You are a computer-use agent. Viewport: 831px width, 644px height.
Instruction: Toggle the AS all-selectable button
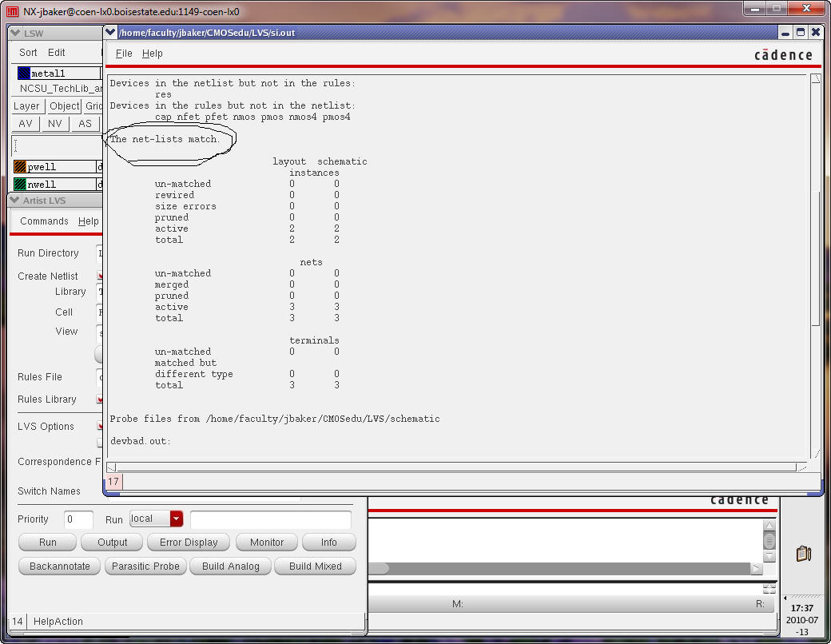(85, 124)
